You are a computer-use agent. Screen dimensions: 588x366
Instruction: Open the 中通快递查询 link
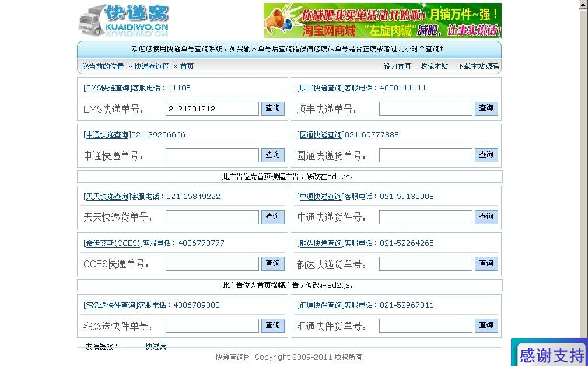(321, 197)
